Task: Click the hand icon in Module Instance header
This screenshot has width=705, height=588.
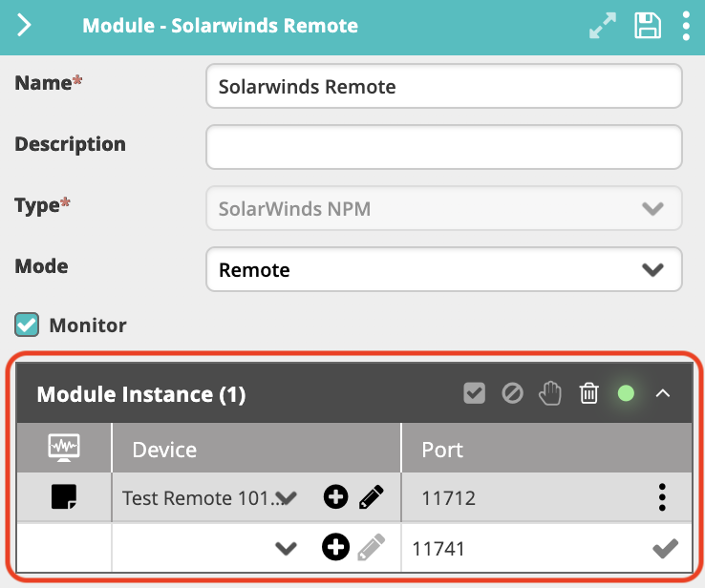Action: click(550, 393)
